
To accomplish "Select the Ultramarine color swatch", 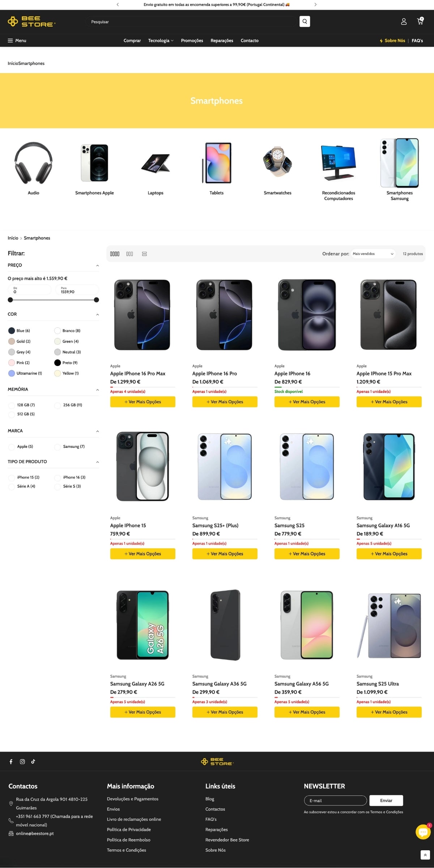I will pyautogui.click(x=12, y=374).
